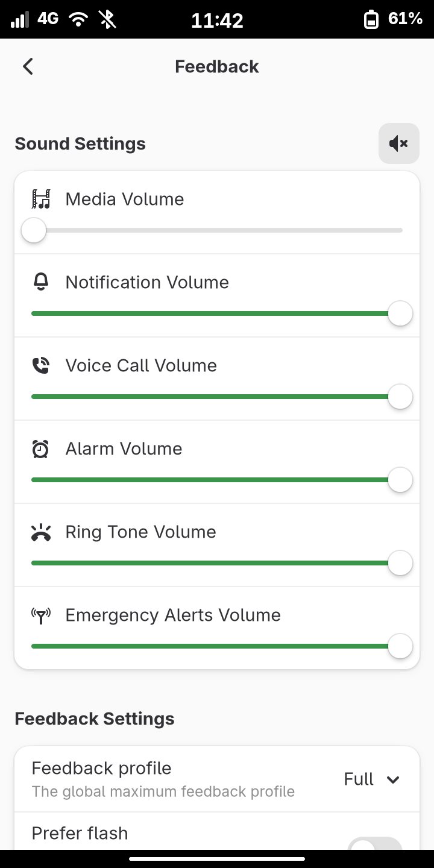This screenshot has height=868, width=434.
Task: Mute all sounds with speaker icon
Action: [399, 143]
